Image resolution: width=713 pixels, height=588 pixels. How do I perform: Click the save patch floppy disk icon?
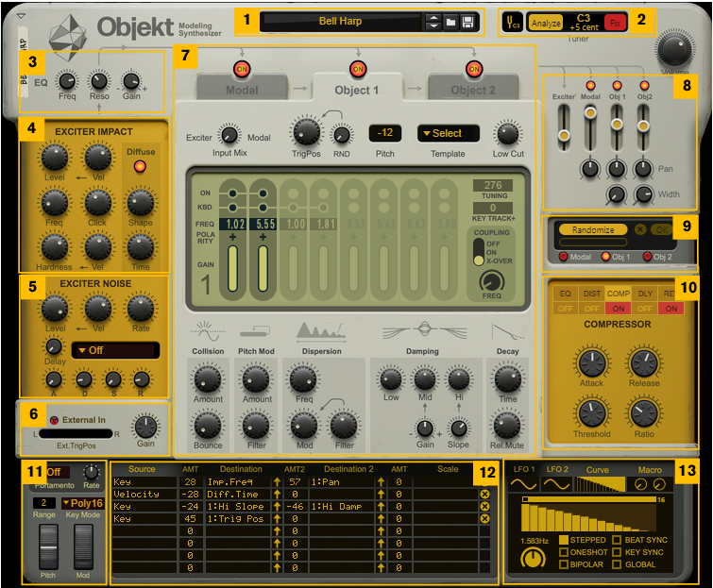tap(467, 22)
